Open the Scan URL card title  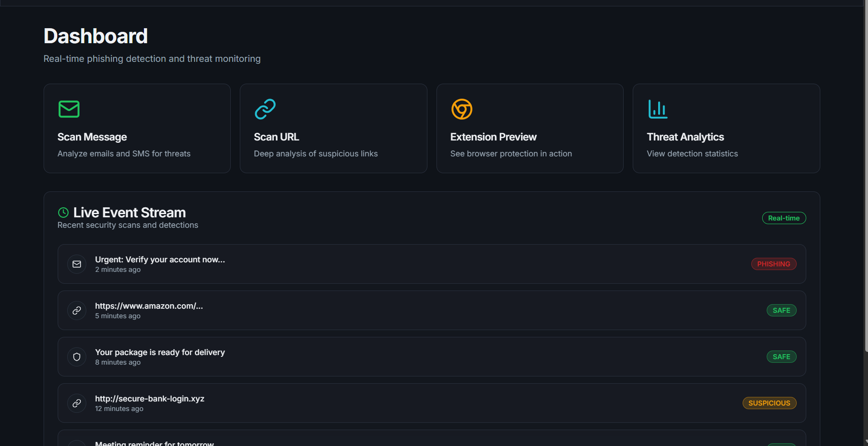[x=276, y=137]
